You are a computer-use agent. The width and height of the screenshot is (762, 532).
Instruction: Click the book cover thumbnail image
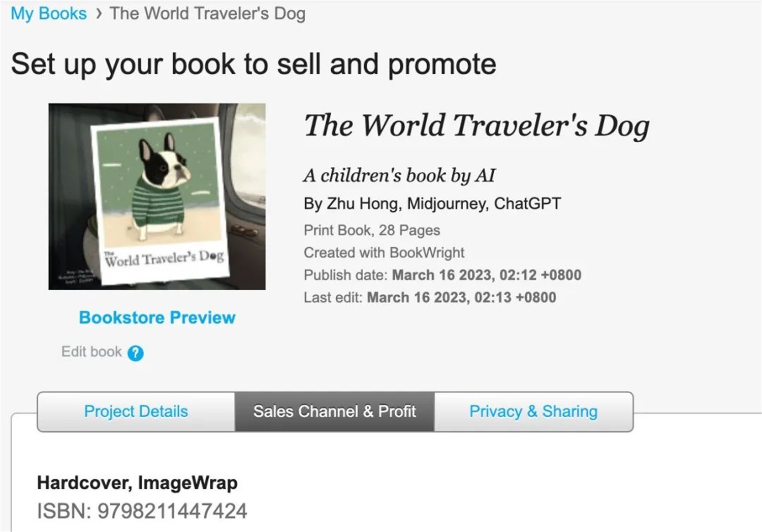(x=157, y=197)
